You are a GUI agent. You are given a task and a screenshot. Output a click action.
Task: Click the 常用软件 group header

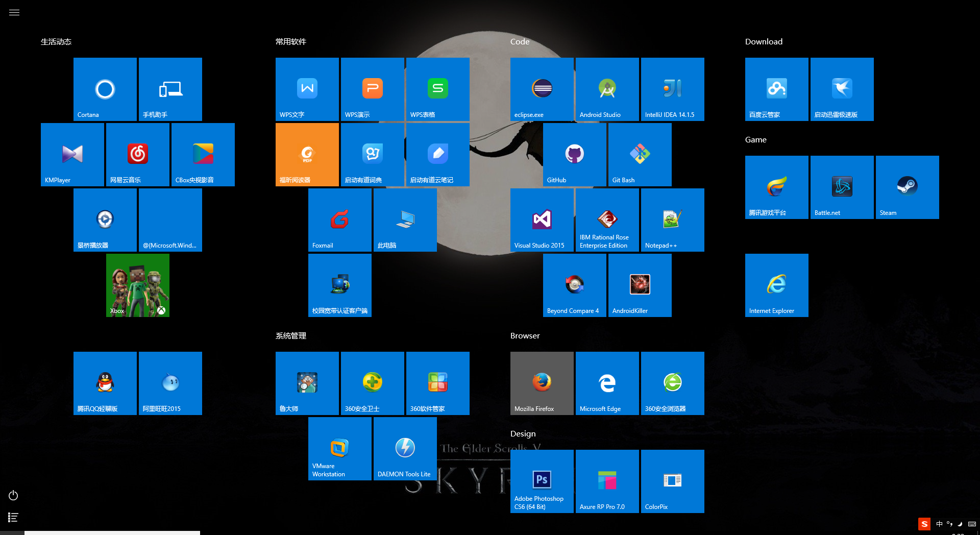click(x=291, y=42)
